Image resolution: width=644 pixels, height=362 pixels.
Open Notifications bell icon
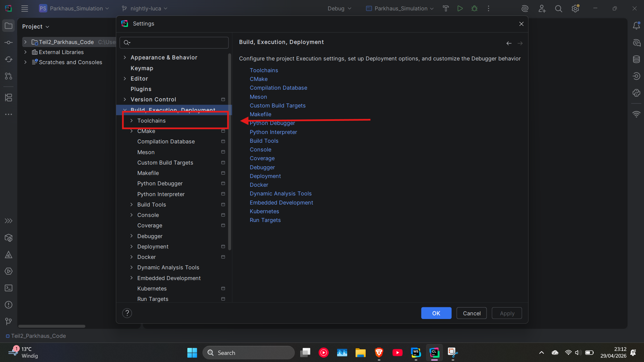(x=636, y=26)
